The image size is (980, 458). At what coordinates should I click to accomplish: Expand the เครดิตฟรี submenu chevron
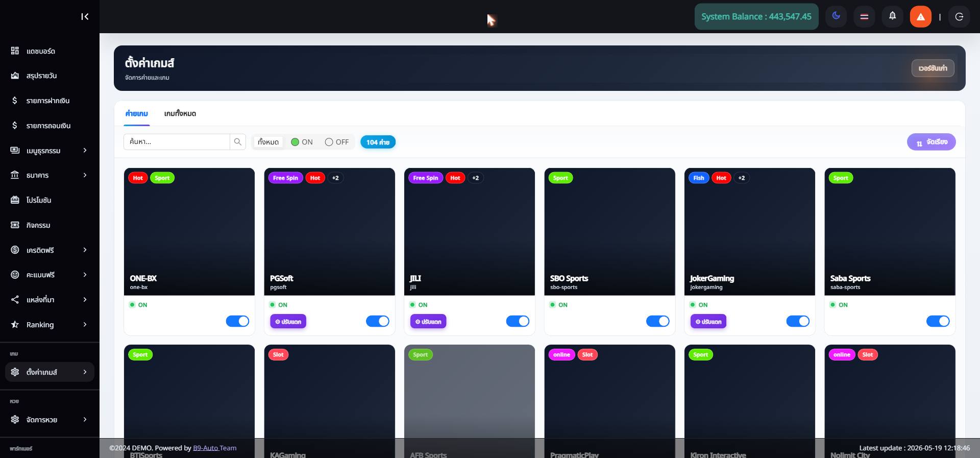[x=85, y=250]
